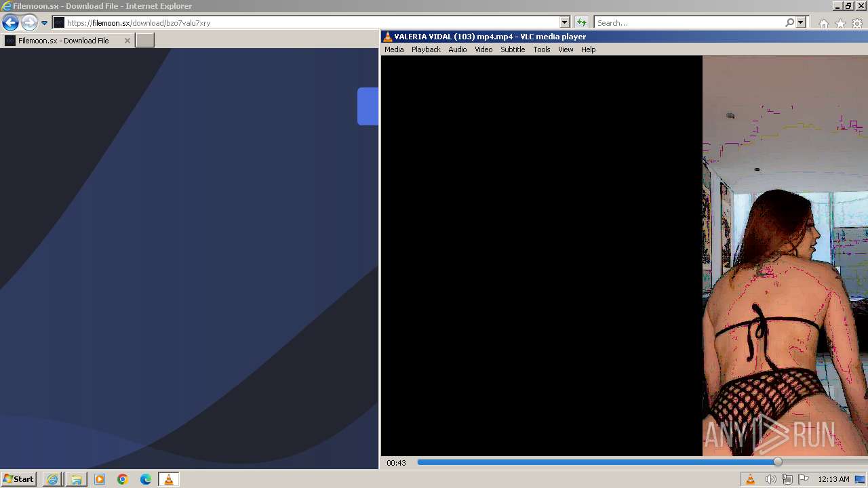This screenshot has width=868, height=488.
Task: Open the Windows Start menu
Action: (18, 479)
